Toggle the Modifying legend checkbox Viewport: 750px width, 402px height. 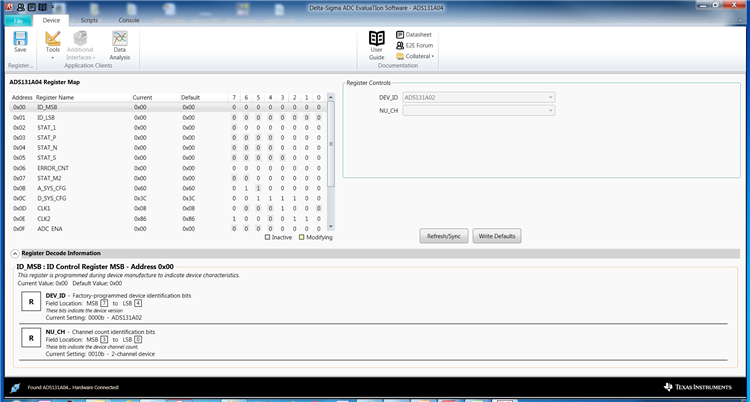301,237
